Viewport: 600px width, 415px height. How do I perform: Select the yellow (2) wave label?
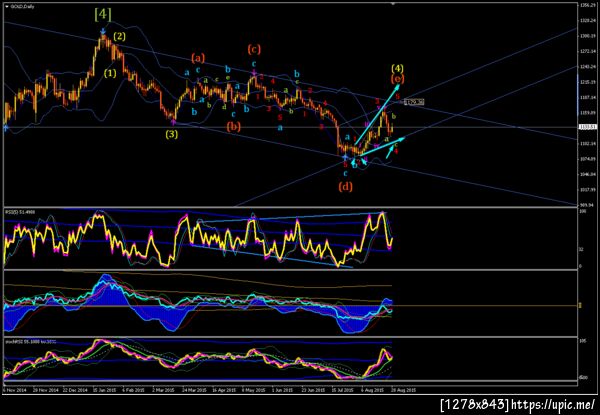tap(119, 37)
